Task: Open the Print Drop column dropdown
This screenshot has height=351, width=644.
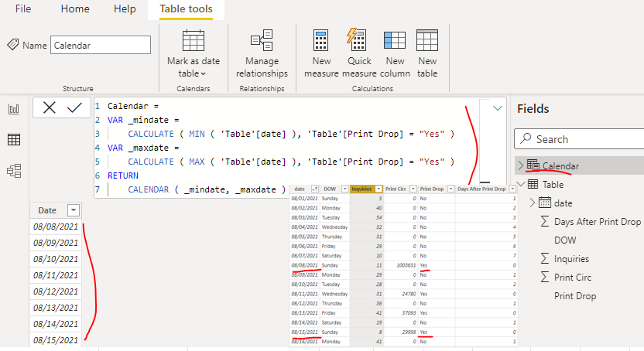Action: (x=450, y=189)
